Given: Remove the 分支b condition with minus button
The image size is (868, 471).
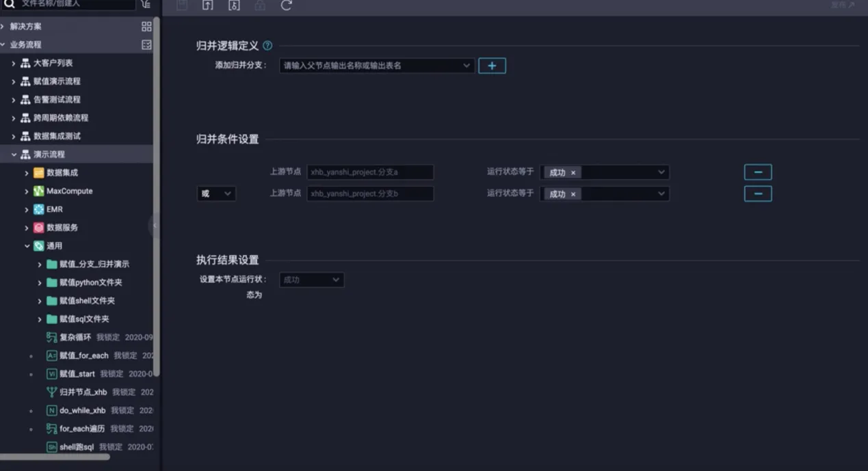Looking at the screenshot, I should click(x=758, y=194).
